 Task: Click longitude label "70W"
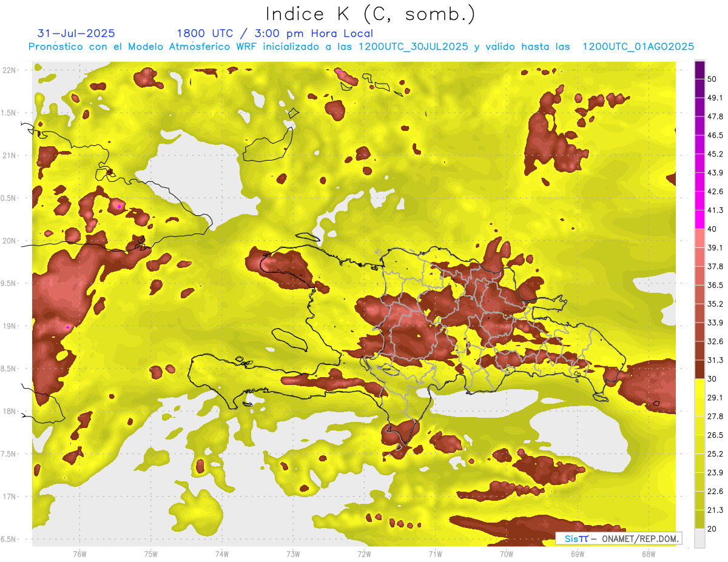[506, 554]
